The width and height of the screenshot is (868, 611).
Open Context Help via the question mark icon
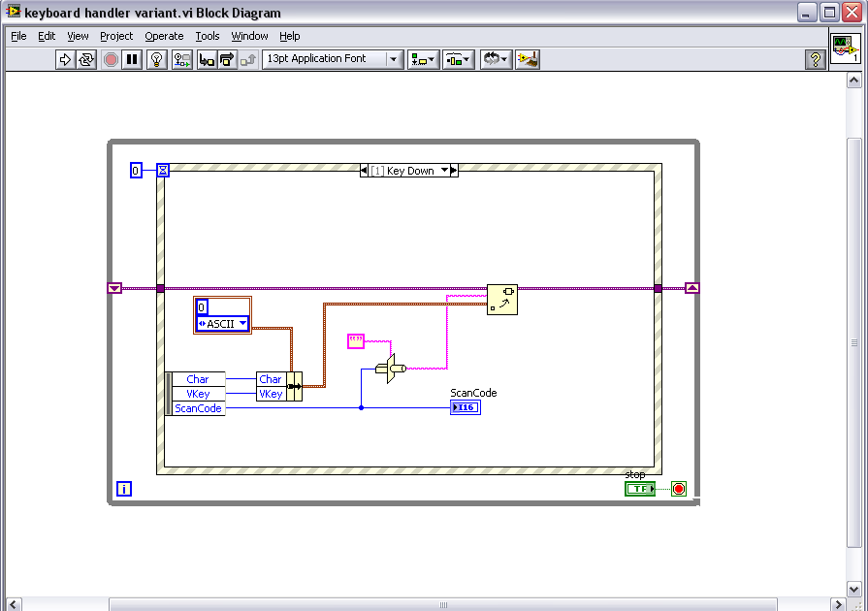[x=816, y=59]
